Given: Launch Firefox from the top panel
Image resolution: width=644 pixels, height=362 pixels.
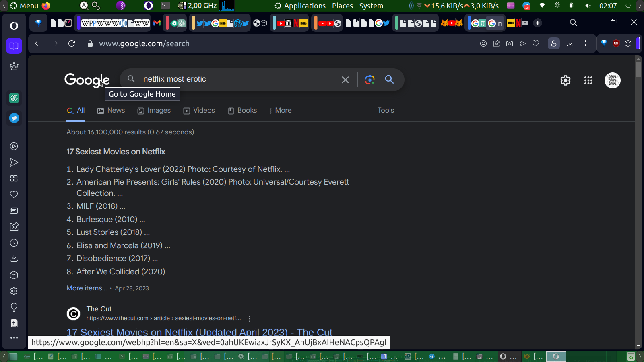Looking at the screenshot, I should pyautogui.click(x=46, y=6).
